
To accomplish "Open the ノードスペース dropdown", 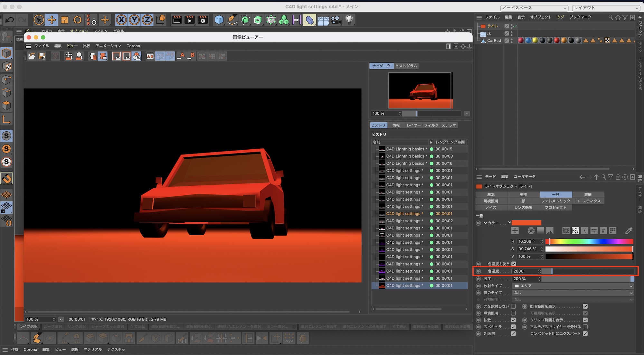I will click(x=534, y=8).
